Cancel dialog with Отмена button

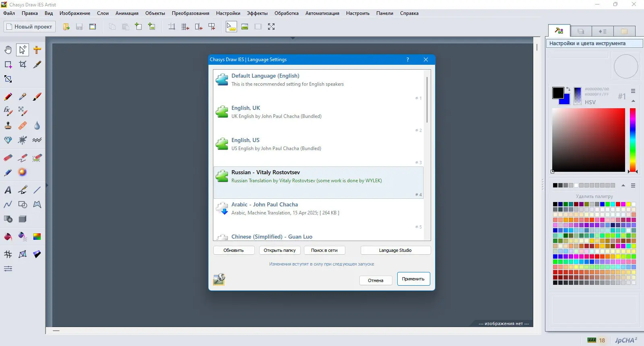click(x=376, y=280)
